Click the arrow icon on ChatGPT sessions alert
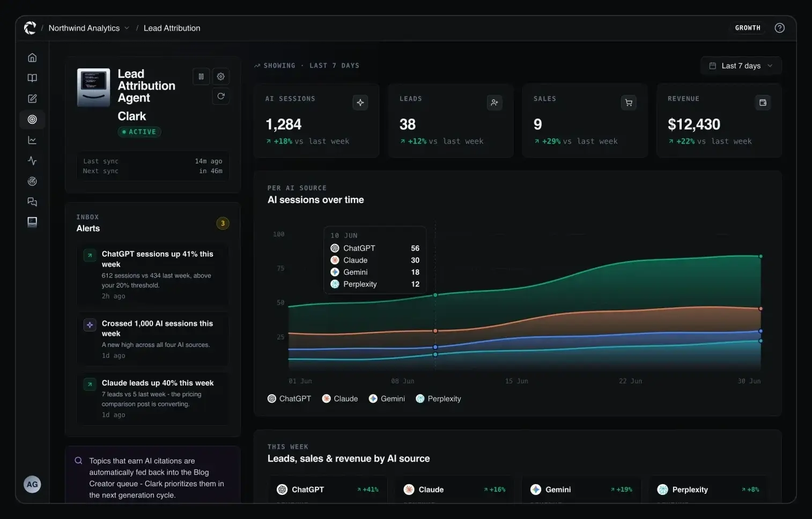Screen dimensions: 812x519 tap(90, 255)
